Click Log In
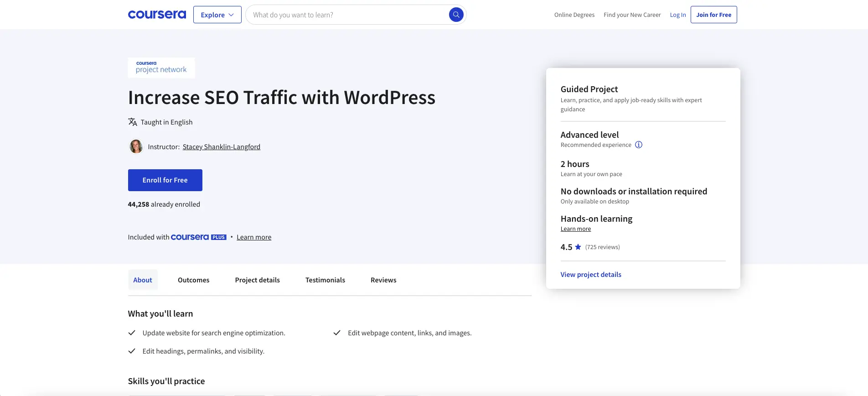 pyautogui.click(x=678, y=15)
